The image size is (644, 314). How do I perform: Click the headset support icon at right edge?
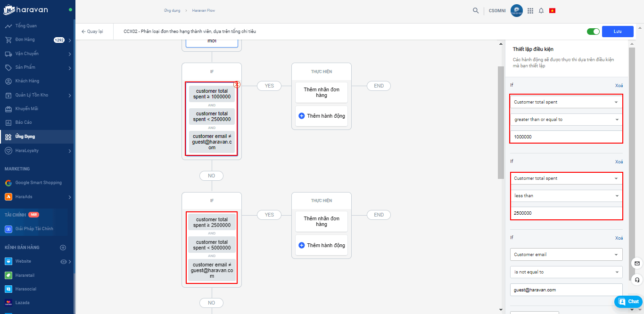[x=637, y=280]
